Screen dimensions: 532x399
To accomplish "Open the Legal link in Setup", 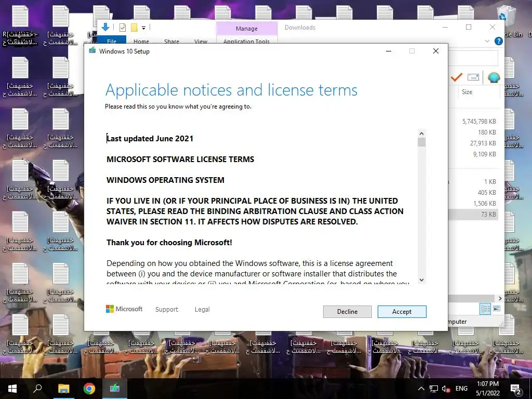I will pyautogui.click(x=202, y=310).
